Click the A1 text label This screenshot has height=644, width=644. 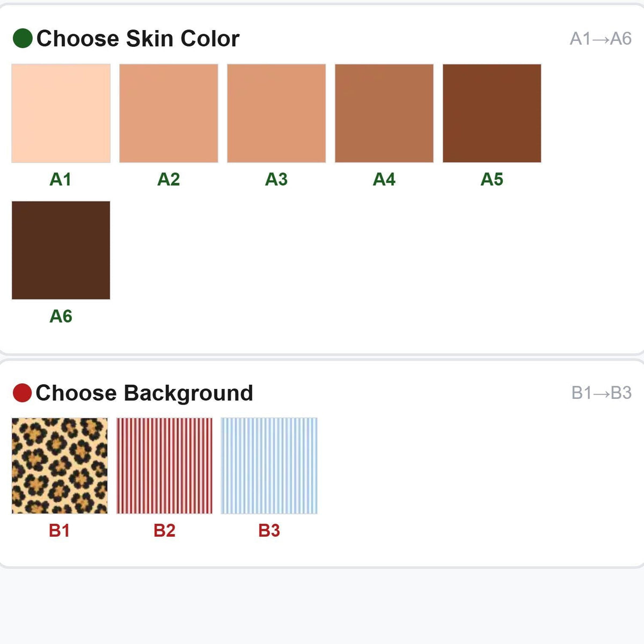pyautogui.click(x=61, y=179)
